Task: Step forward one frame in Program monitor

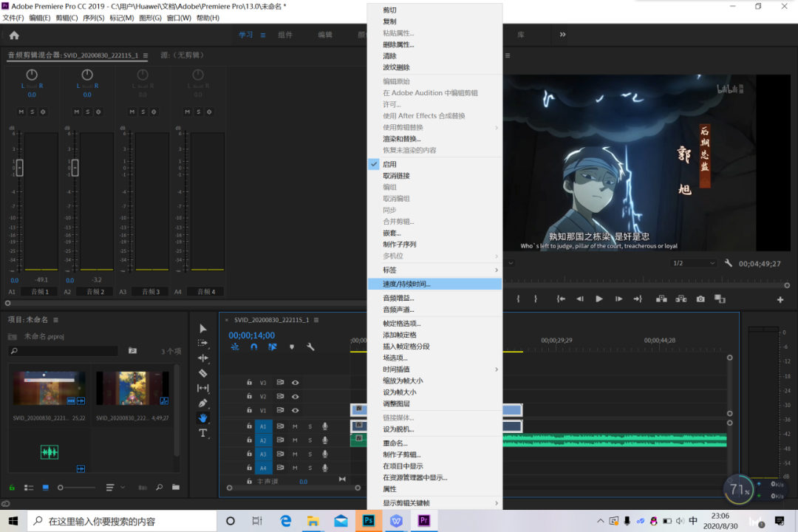Action: (x=618, y=299)
